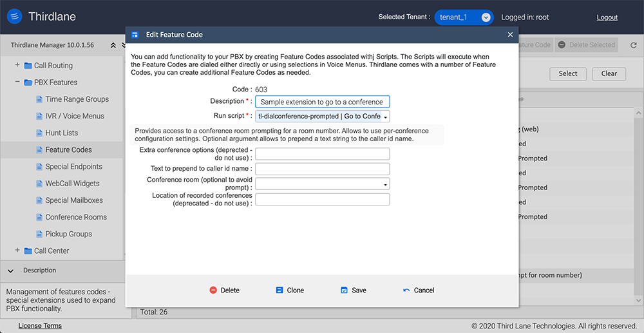Click the Logout link
Screen dimensions: 644x333
click(x=607, y=17)
